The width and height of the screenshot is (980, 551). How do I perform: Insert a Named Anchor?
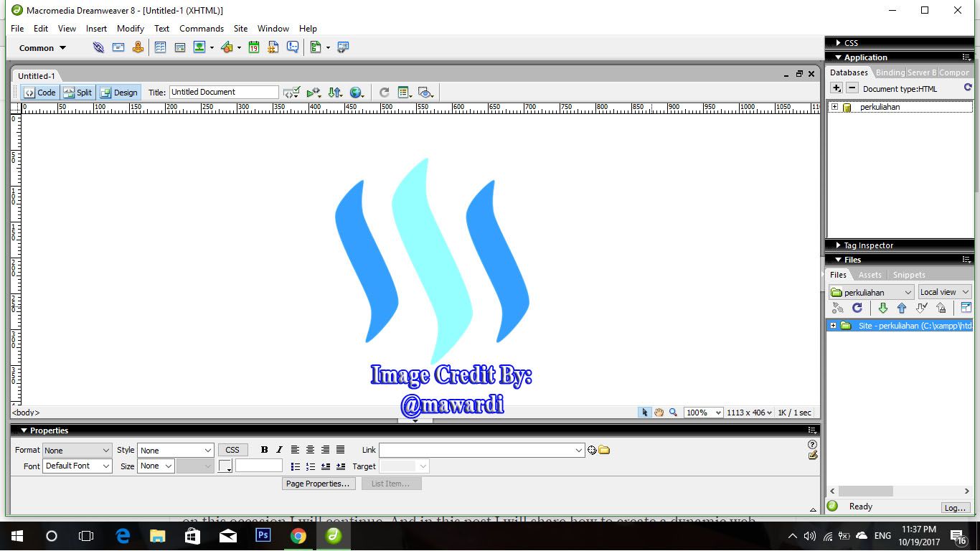tap(138, 47)
